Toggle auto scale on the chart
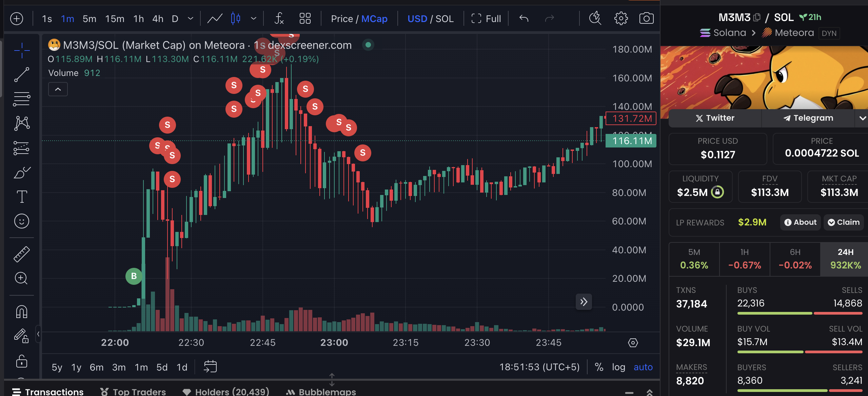The height and width of the screenshot is (396, 868). click(x=643, y=367)
